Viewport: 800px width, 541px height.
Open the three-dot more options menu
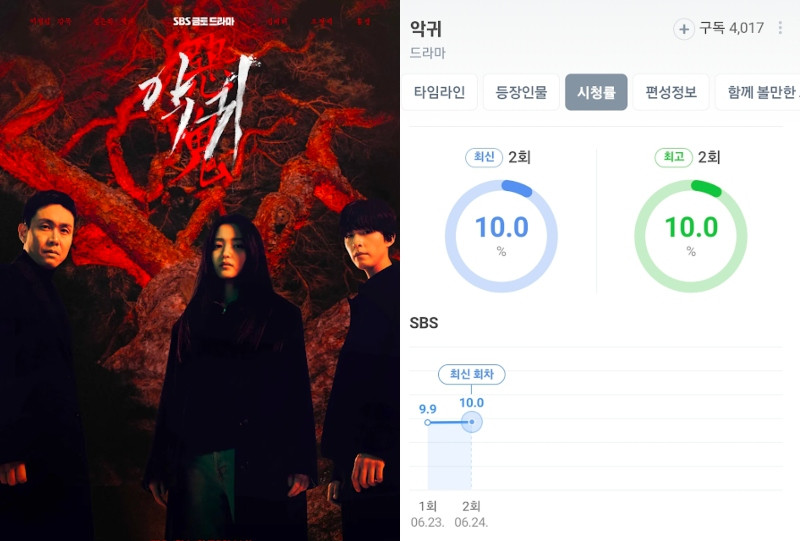(x=780, y=28)
